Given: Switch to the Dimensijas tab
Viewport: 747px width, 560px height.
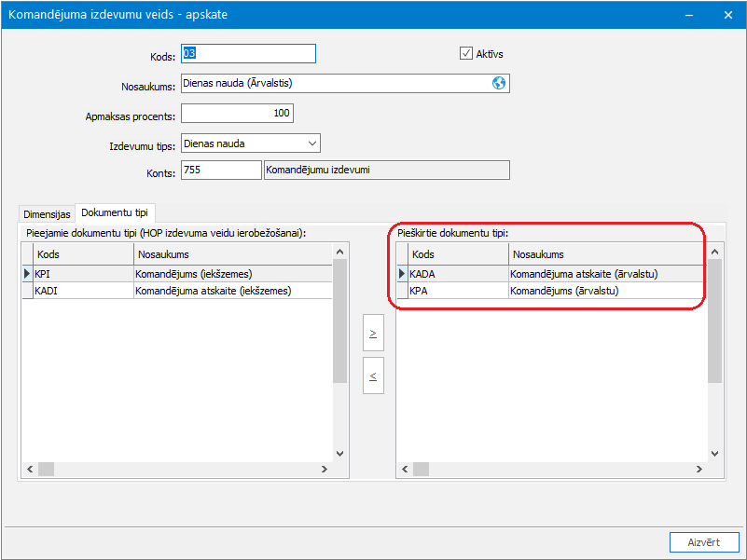Looking at the screenshot, I should click(47, 214).
